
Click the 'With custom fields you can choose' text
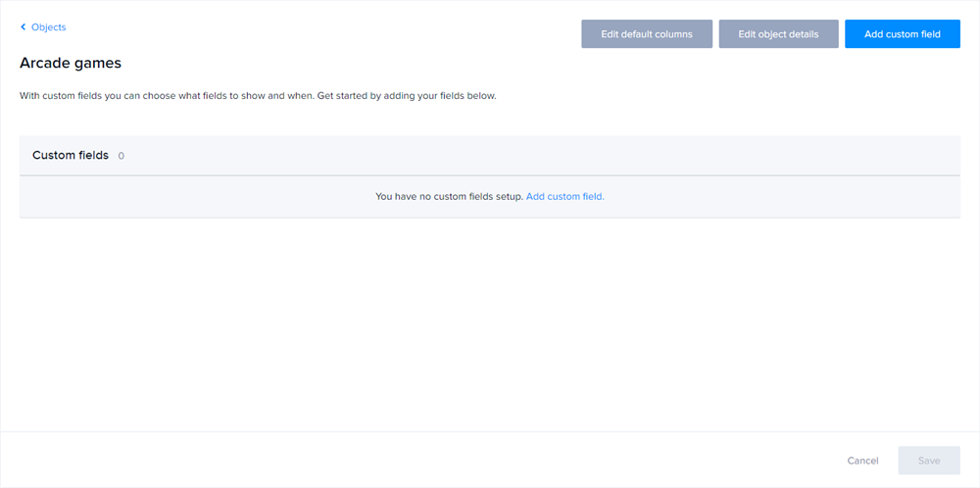tap(167, 96)
